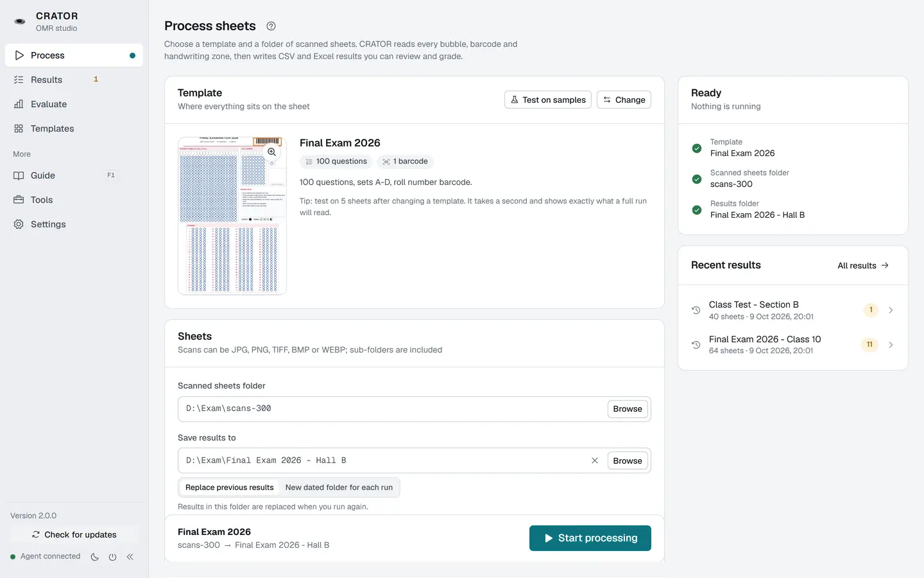Select New dated folder for each run
Screen dimensions: 924x578
[x=339, y=487]
